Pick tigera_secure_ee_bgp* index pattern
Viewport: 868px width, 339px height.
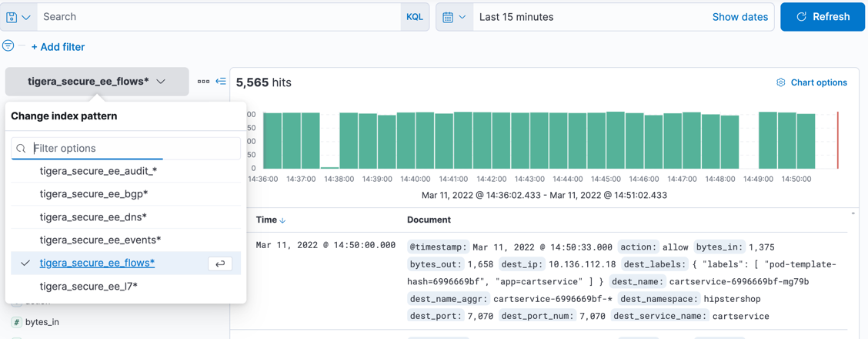coord(94,194)
